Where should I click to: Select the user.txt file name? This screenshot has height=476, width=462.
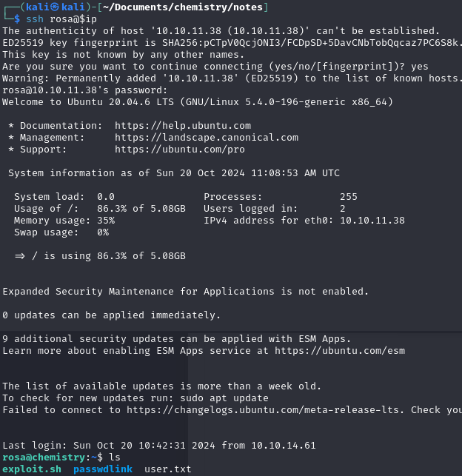pyautogui.click(x=168, y=469)
